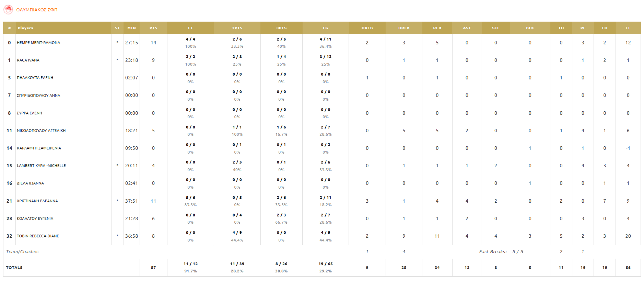Click player ΚΟΛΛΑΤΟΥ ΕΥΓΕΝΙΑ
644x281 pixels.
tap(35, 219)
